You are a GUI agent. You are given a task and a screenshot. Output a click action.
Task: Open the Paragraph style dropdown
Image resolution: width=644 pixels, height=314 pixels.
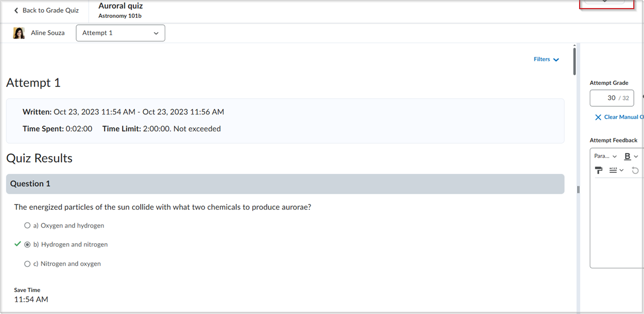[605, 156]
